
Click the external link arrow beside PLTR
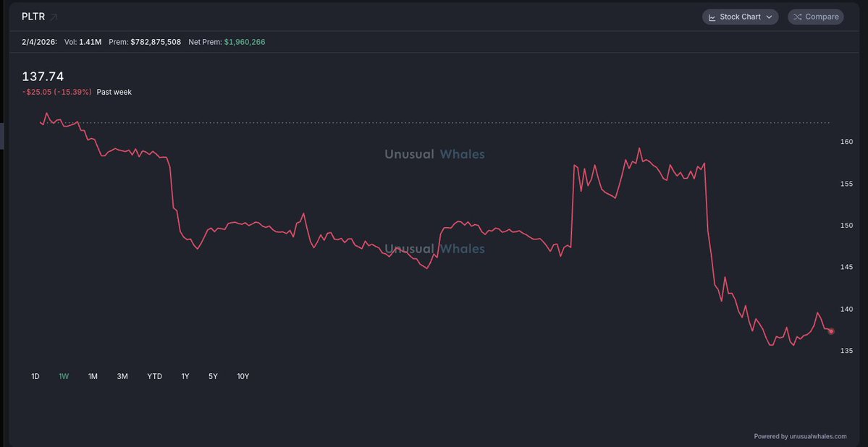[x=54, y=17]
